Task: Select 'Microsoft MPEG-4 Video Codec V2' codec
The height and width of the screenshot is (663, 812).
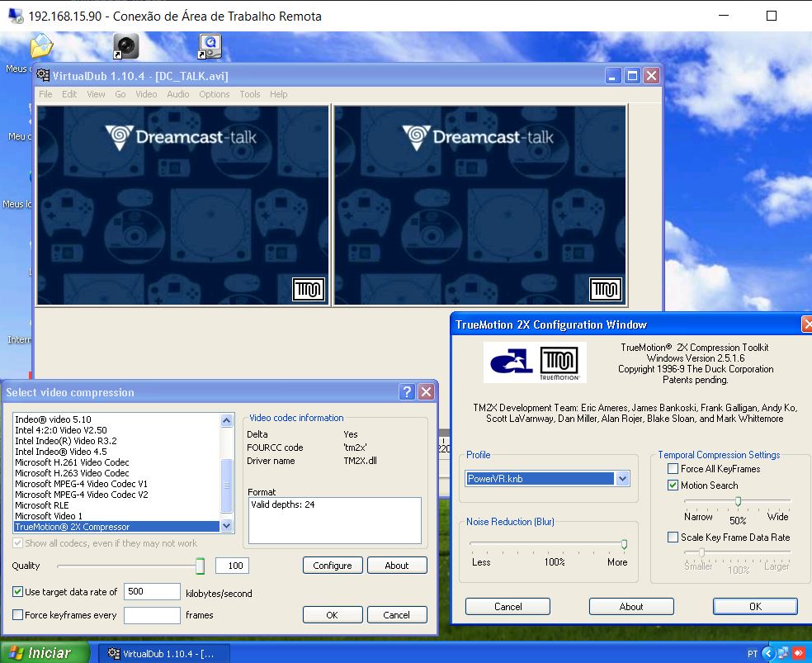Action: tap(116, 495)
